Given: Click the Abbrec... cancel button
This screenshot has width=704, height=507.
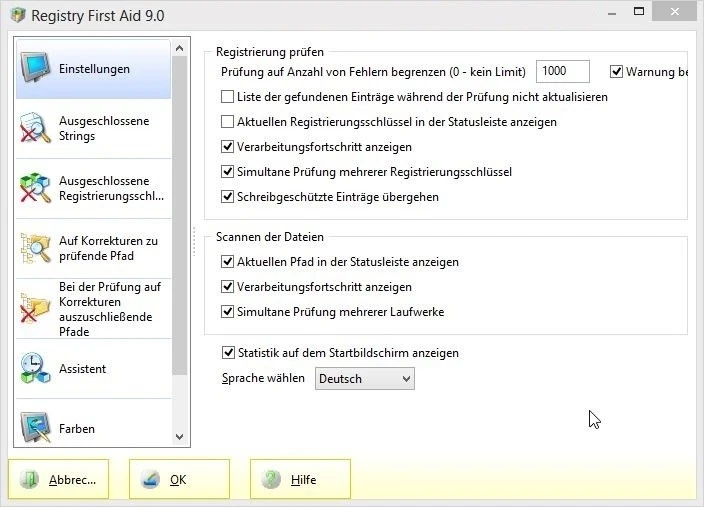Looking at the screenshot, I should [58, 479].
